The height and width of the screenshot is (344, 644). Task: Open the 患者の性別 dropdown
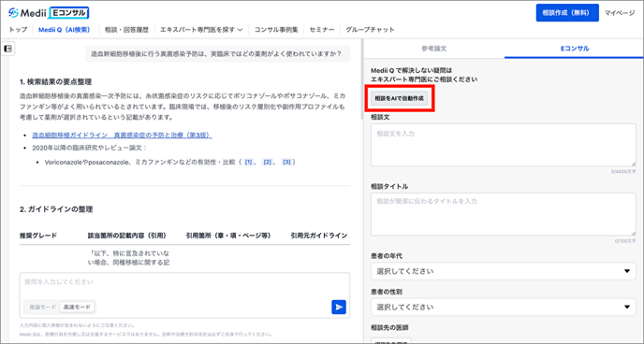pos(504,307)
